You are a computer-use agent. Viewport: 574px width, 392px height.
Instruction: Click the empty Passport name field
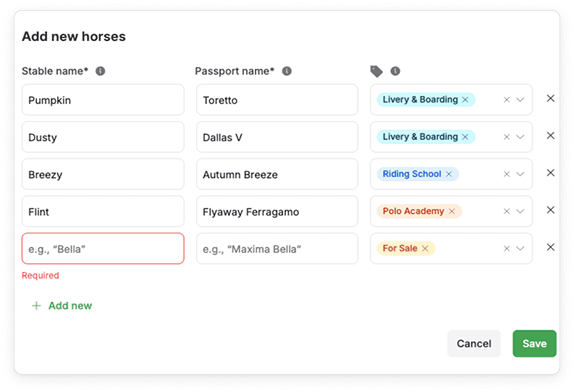pyautogui.click(x=277, y=249)
